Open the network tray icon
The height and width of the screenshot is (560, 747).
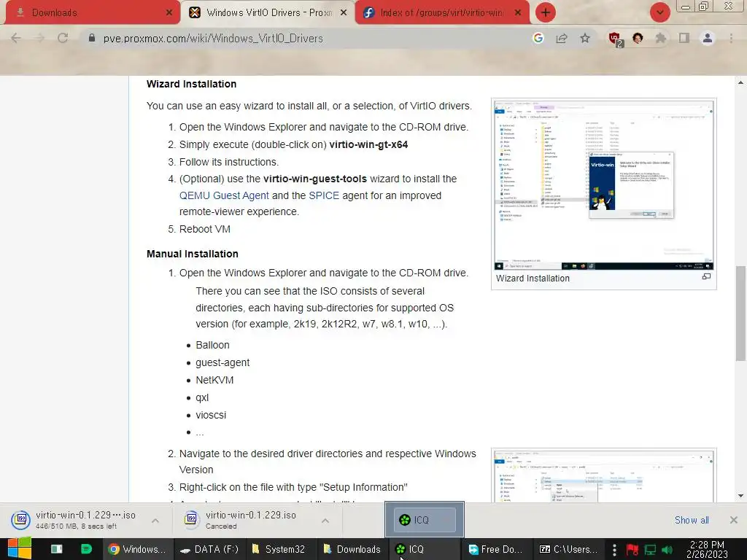[x=650, y=550]
